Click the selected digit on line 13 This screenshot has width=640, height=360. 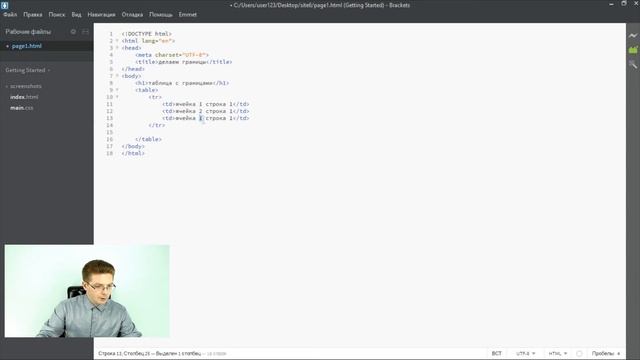(201, 118)
